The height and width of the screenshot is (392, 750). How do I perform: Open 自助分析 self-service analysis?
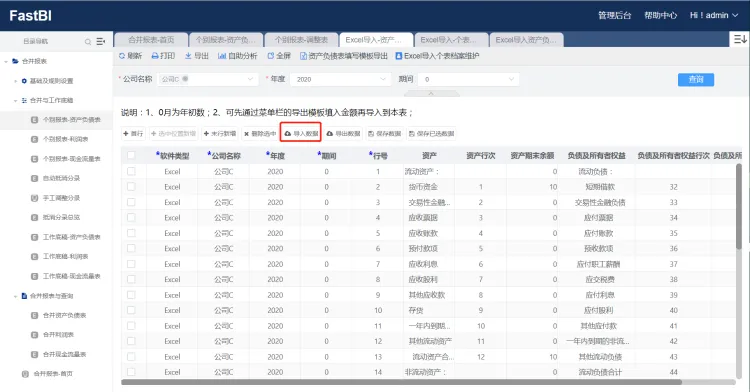point(238,56)
